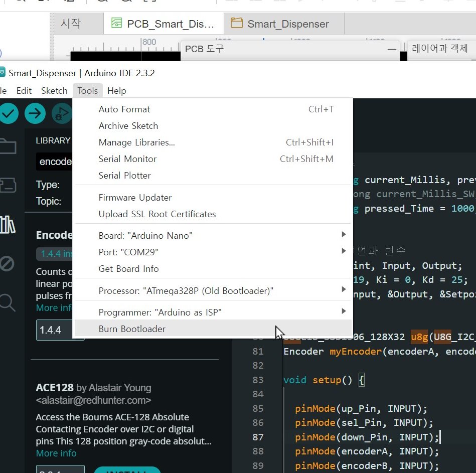
Task: Click the PCB_Smart_Dis tab icon
Action: 116,23
